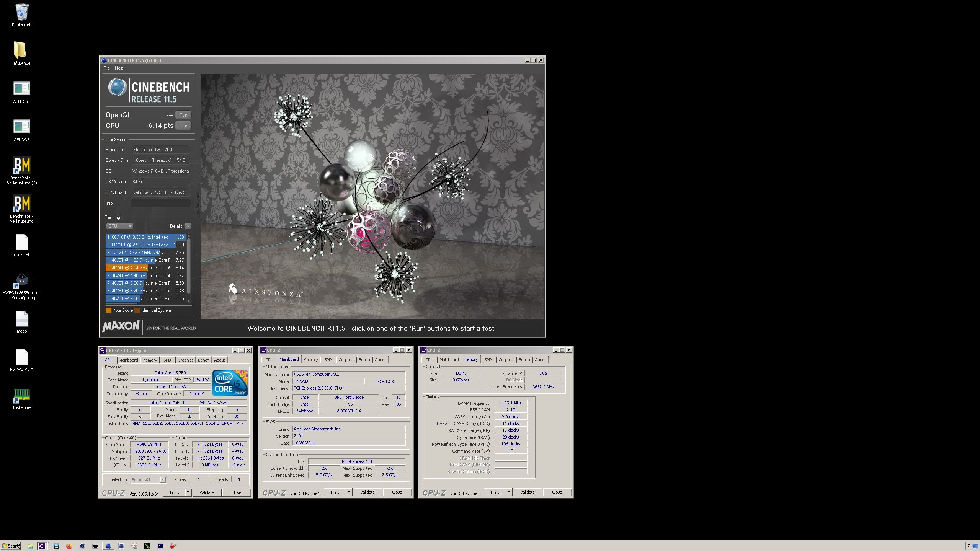Screen dimensions: 980x551
Task: Click Validate in CPU-Z ID 4vjpcu window
Action: 207,492
